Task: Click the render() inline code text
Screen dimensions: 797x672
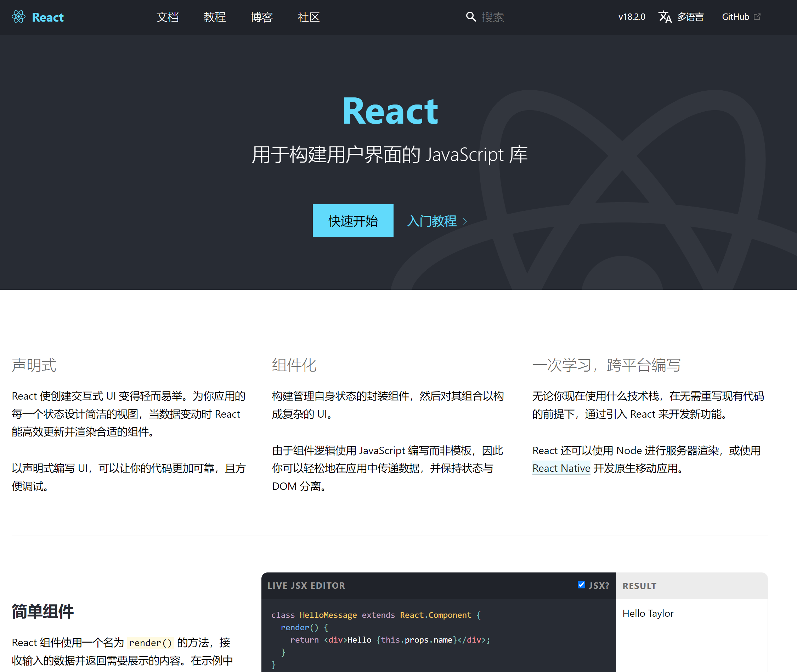Action: [x=151, y=643]
